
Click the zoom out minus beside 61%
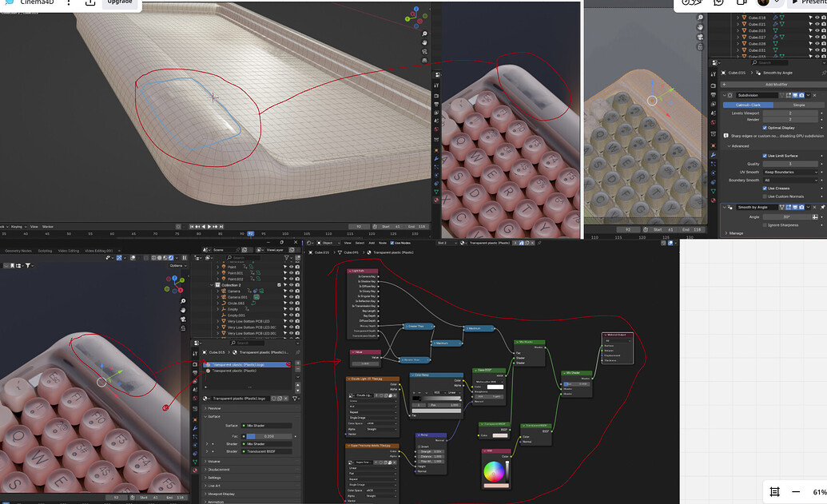pyautogui.click(x=796, y=492)
